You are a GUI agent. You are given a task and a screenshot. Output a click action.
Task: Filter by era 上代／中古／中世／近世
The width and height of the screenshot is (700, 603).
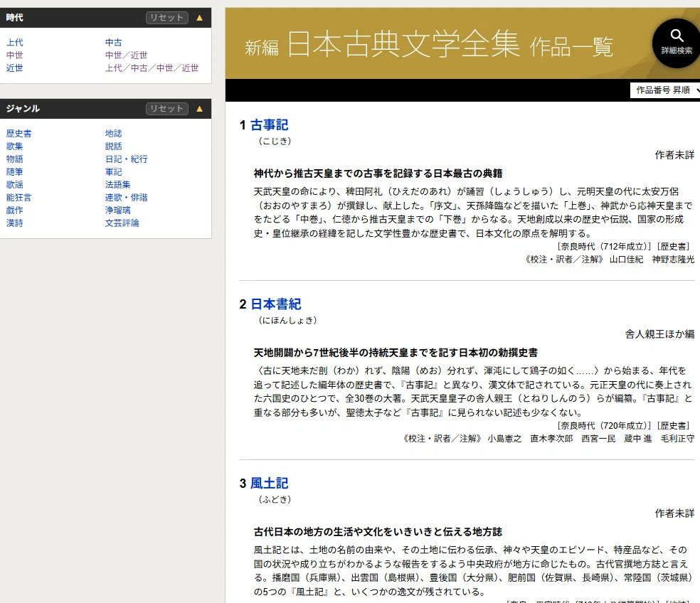pyautogui.click(x=152, y=68)
